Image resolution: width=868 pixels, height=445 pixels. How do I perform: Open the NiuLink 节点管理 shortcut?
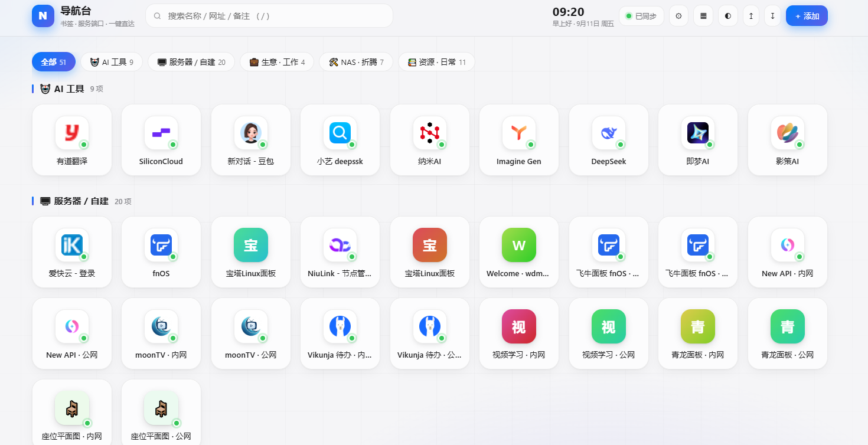[x=340, y=252]
